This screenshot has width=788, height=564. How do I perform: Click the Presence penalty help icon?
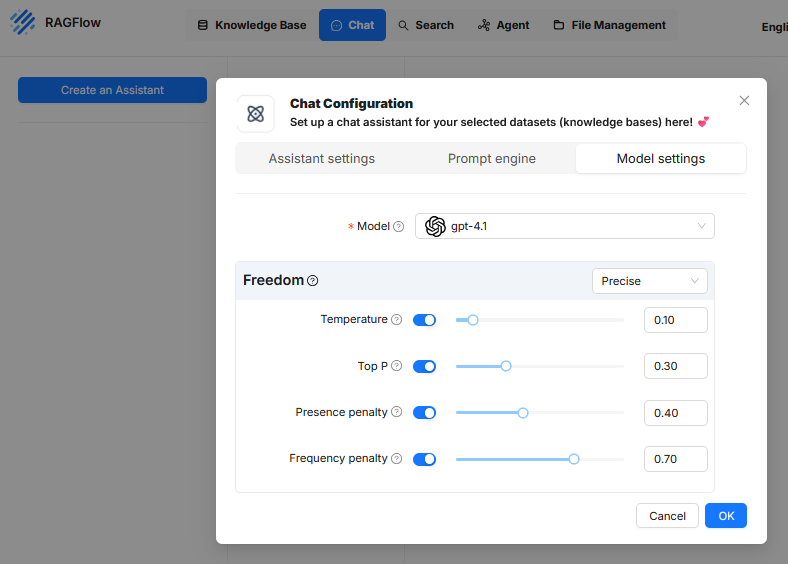coord(396,413)
